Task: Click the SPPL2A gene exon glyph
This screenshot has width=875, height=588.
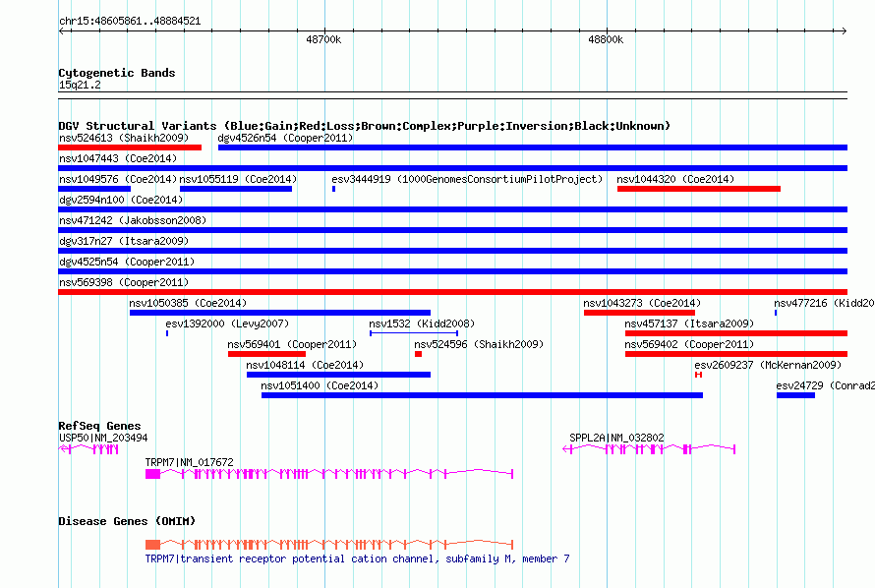Action: click(649, 449)
